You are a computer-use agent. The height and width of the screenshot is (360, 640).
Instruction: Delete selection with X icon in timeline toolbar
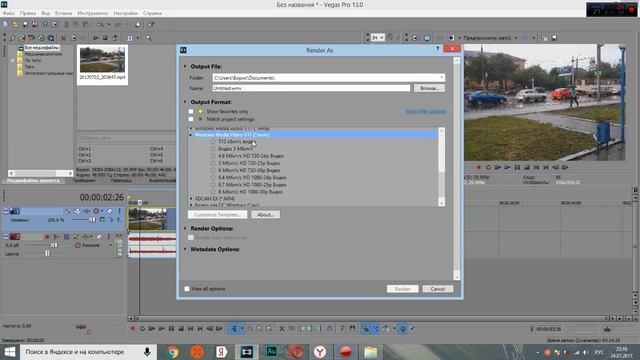[x=282, y=329]
